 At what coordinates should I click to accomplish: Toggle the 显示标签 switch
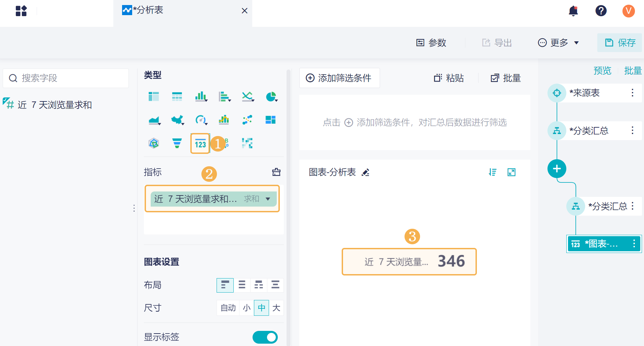pyautogui.click(x=265, y=337)
